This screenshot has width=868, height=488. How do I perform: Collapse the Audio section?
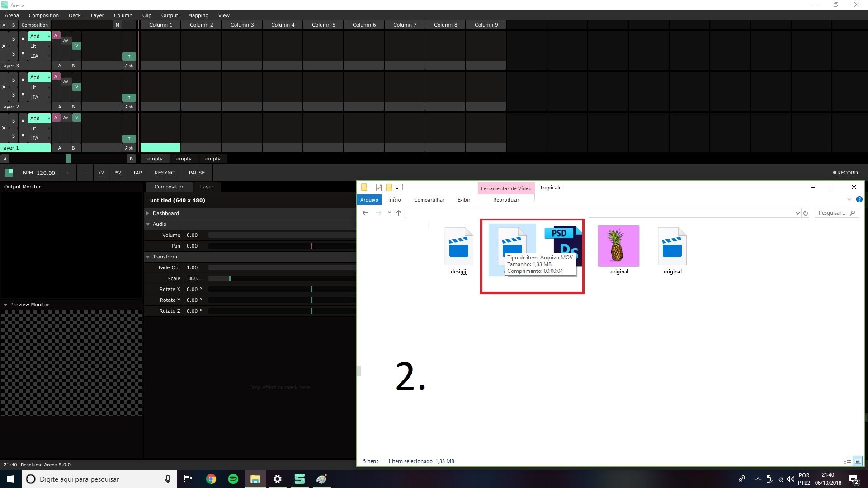coord(148,225)
